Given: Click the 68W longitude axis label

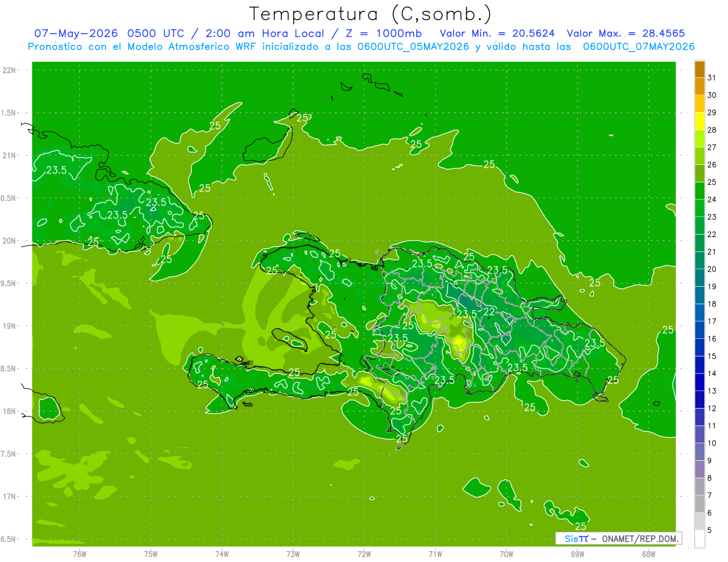Looking at the screenshot, I should click(648, 553).
